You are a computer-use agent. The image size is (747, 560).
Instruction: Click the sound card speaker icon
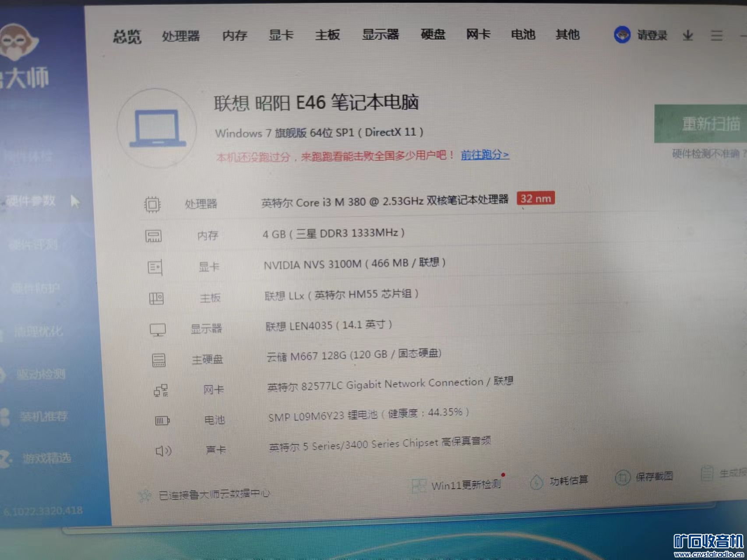pos(164,451)
